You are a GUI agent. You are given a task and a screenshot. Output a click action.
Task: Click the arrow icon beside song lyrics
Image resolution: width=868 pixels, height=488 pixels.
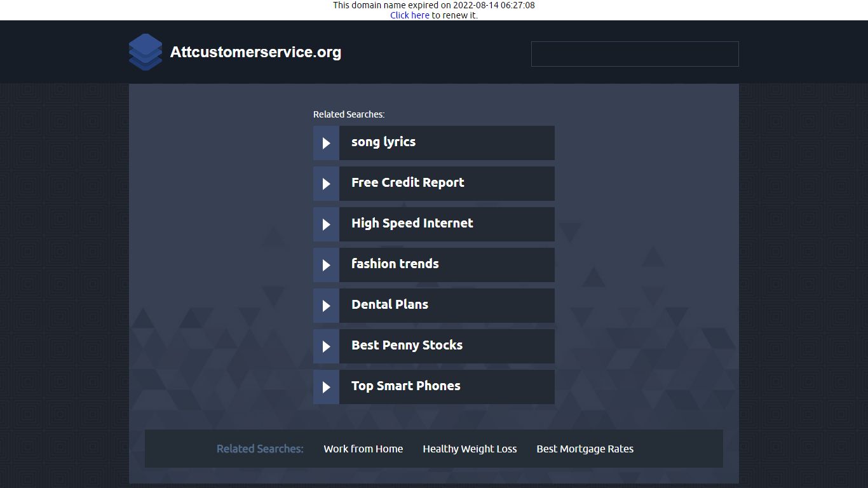[x=326, y=143]
